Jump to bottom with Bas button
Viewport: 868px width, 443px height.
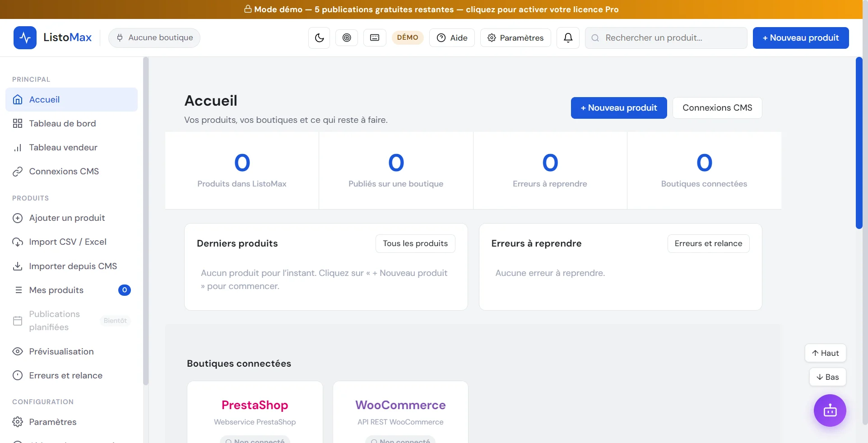click(827, 377)
